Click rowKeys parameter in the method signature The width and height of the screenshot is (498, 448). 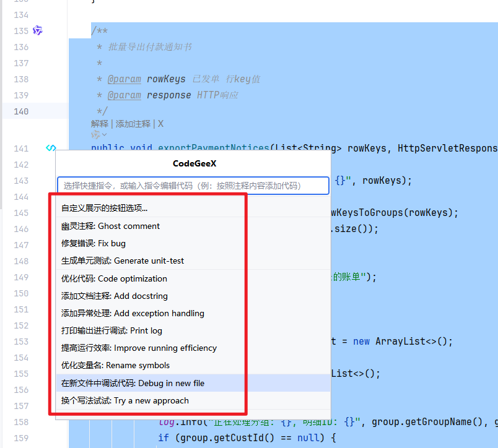point(367,149)
